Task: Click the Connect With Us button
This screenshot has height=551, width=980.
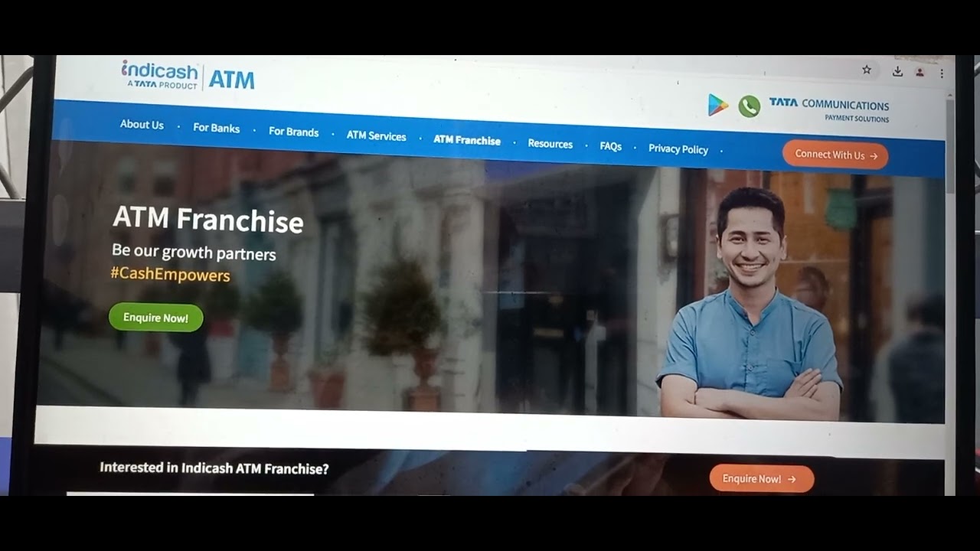Action: coord(835,155)
